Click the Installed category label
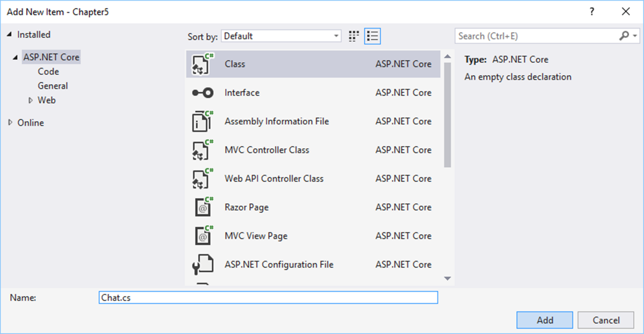 pos(34,35)
